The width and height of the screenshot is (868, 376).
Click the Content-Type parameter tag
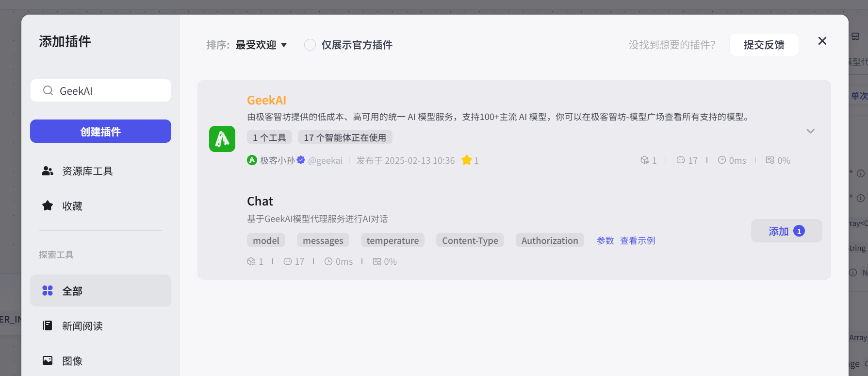[x=470, y=240]
